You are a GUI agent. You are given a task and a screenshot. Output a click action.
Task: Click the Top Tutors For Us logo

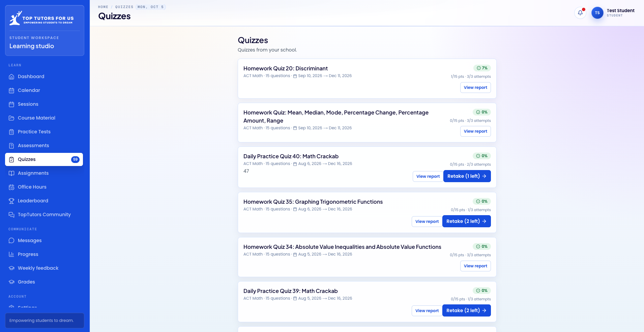click(x=41, y=18)
